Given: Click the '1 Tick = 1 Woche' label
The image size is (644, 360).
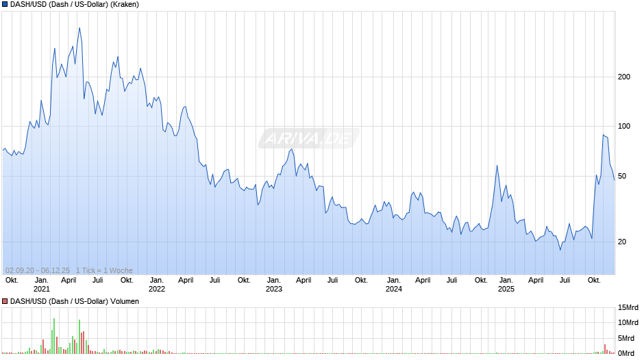Looking at the screenshot, I should click(x=104, y=270).
